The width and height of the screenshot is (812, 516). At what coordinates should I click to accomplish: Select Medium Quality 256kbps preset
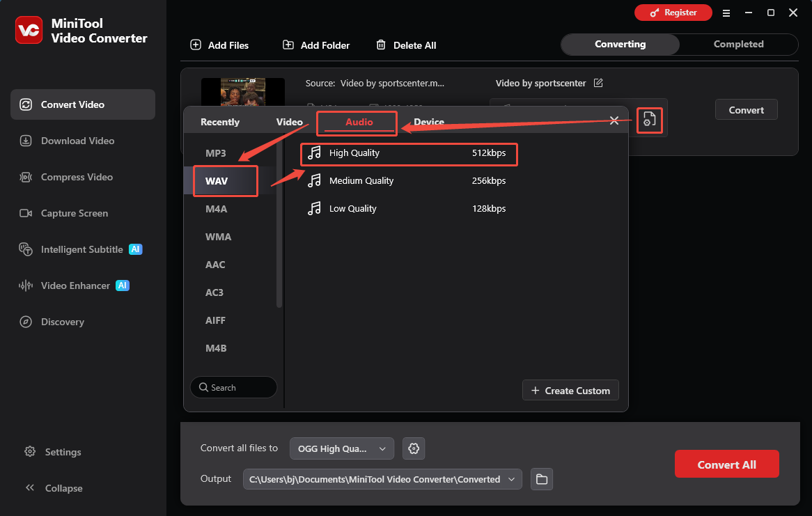(409, 181)
